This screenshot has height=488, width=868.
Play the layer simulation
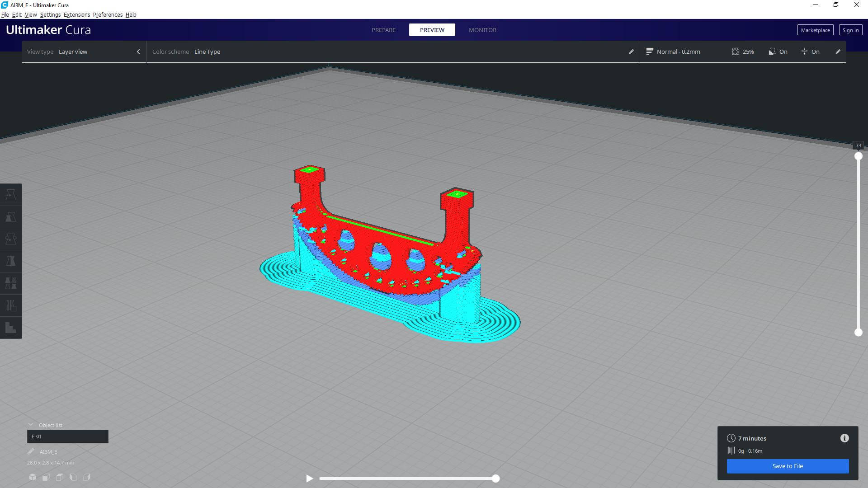309,478
